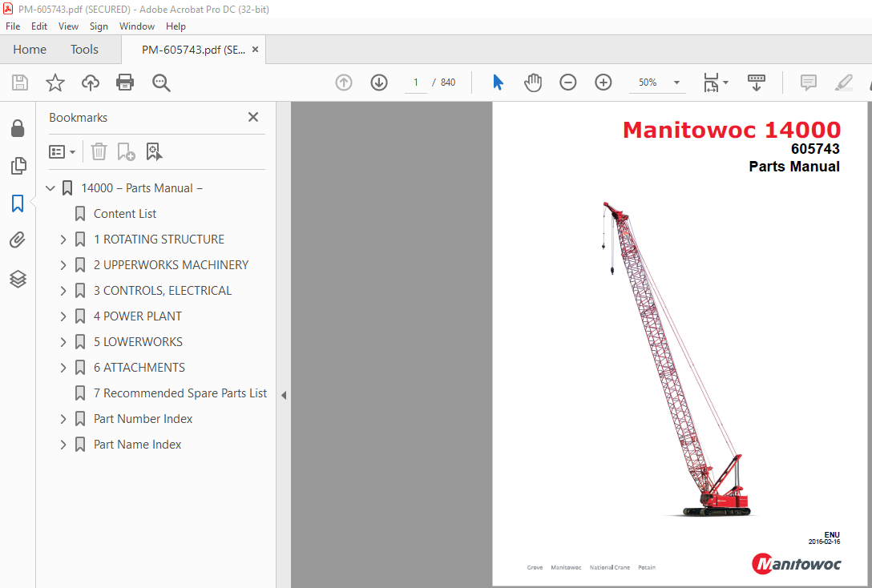This screenshot has width=872, height=588.
Task: Open the Help menu
Action: point(176,26)
